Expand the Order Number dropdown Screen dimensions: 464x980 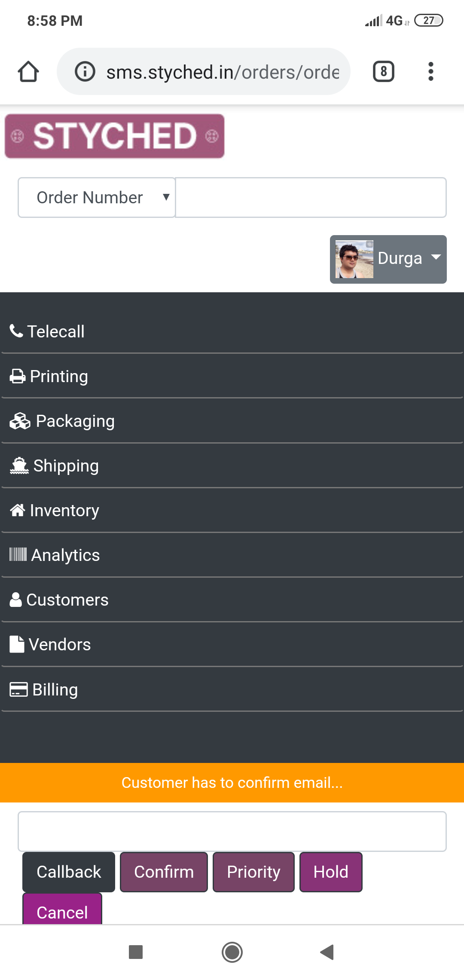(x=96, y=198)
